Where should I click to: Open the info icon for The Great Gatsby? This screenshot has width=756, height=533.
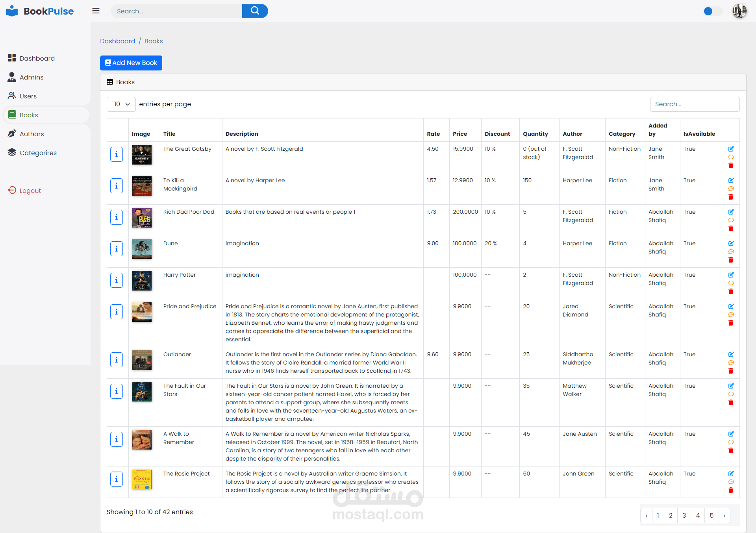[117, 154]
